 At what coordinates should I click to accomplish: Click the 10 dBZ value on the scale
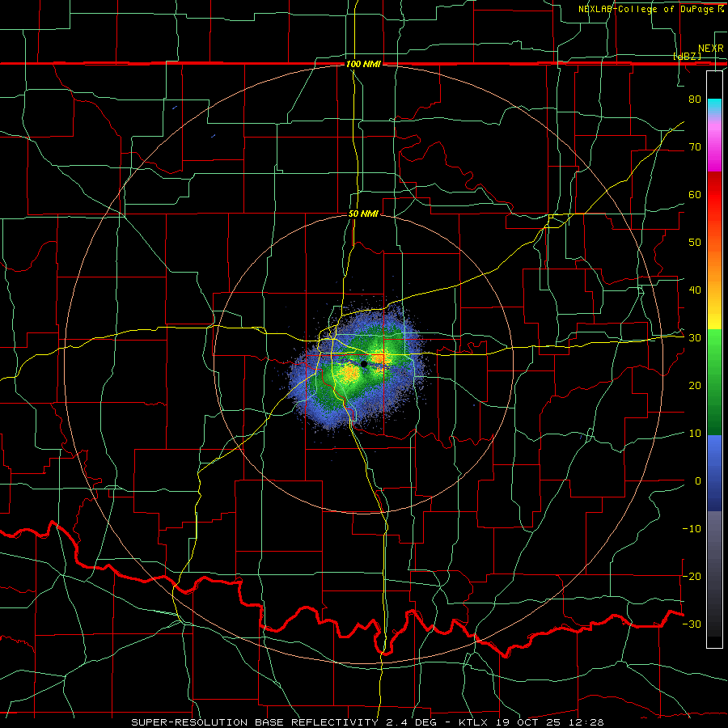click(x=695, y=434)
